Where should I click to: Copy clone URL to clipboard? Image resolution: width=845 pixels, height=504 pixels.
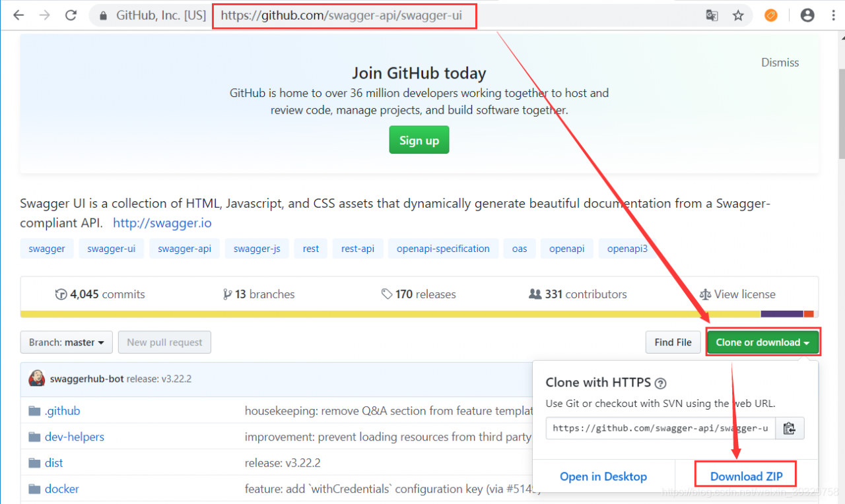pyautogui.click(x=790, y=428)
